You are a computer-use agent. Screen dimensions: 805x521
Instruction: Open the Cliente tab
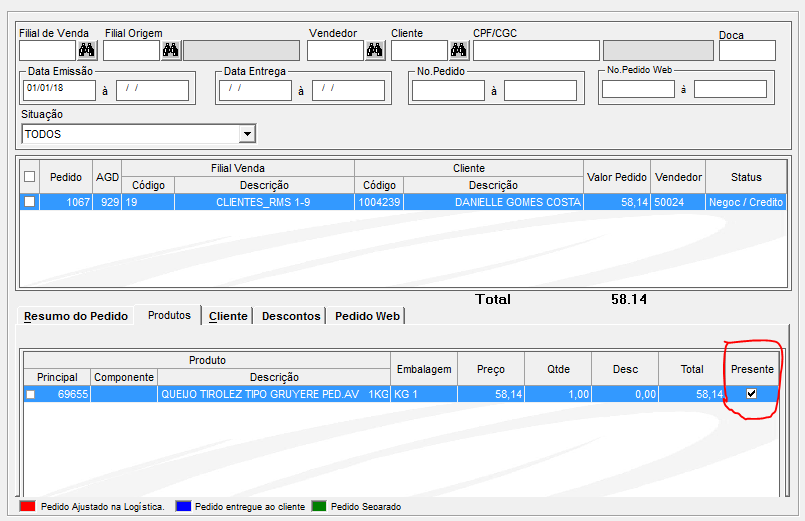pos(228,316)
